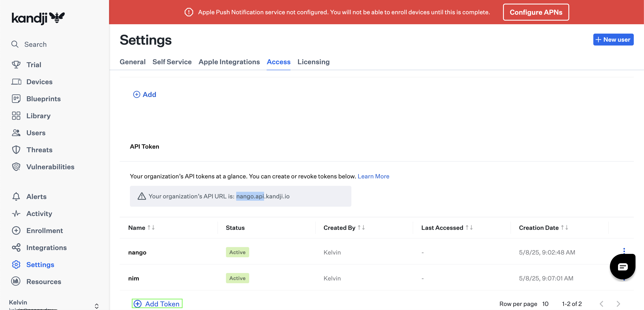Open the Threats shield icon
This screenshot has height=310, width=644.
pos(16,150)
